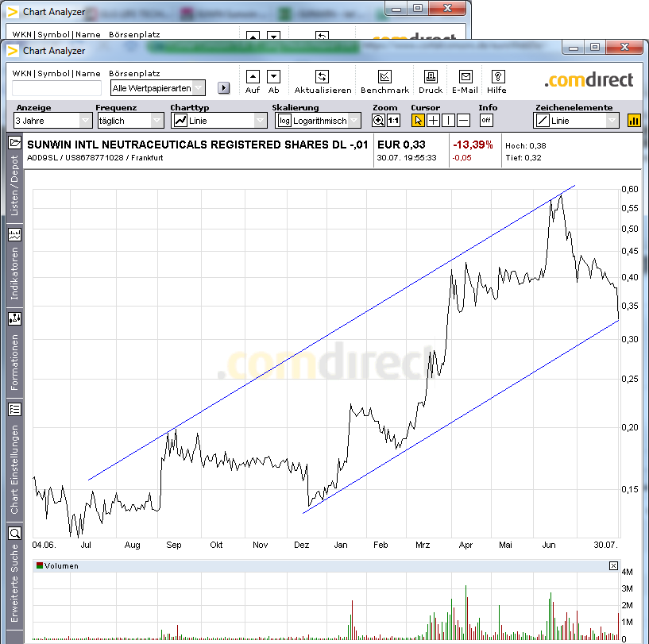The height and width of the screenshot is (644, 649).
Task: Click the A0D9SL / US8678771028 / Frankfurt text
Action: [95, 158]
